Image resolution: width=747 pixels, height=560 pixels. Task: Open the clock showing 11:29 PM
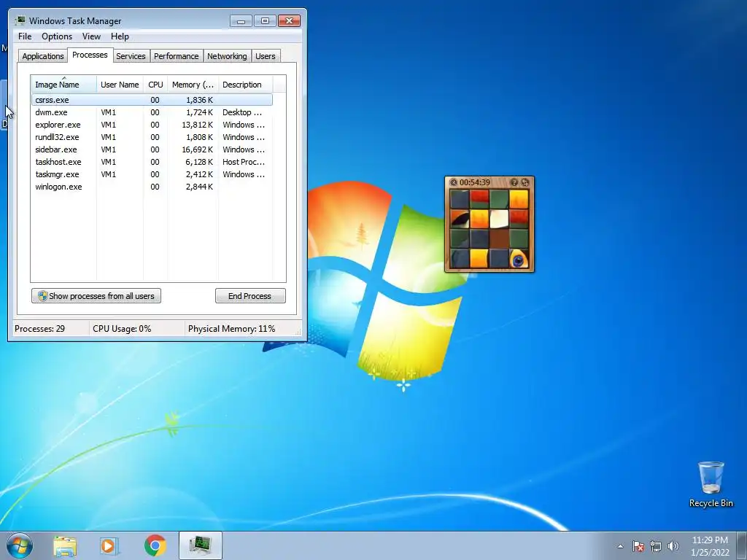coord(710,546)
